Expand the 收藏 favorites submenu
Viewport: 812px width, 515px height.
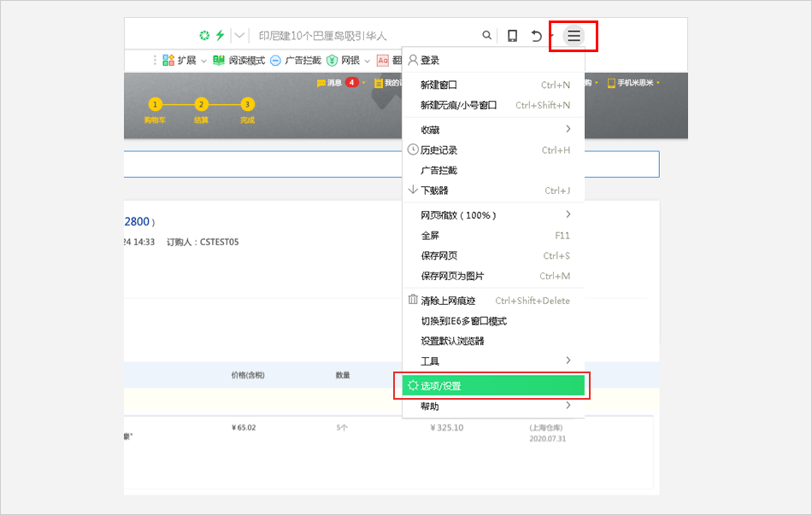[x=494, y=130]
